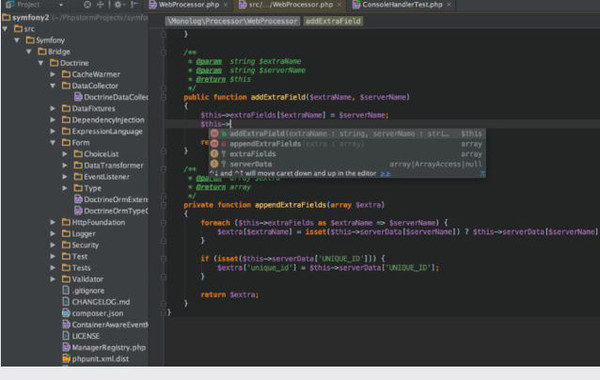Click the DoctrineOrmTypeGuesser PHP file icon
600x380 pixels.
coord(78,210)
